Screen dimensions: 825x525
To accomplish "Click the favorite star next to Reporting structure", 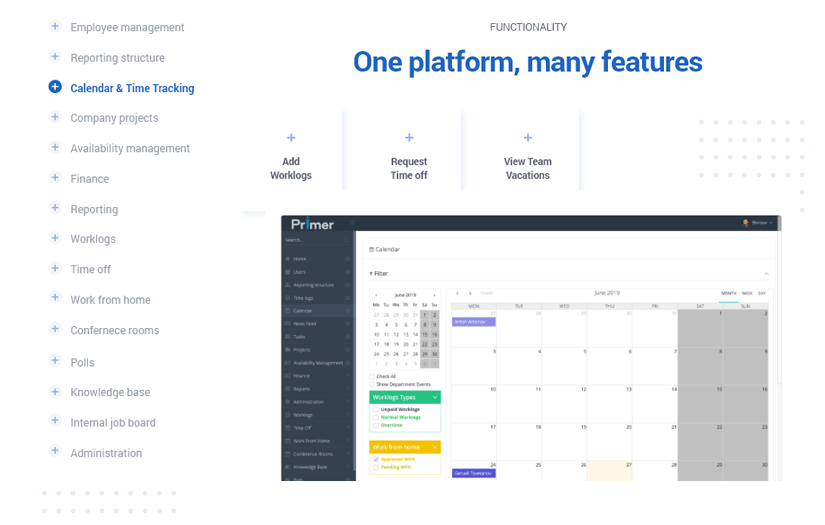I will point(348,285).
